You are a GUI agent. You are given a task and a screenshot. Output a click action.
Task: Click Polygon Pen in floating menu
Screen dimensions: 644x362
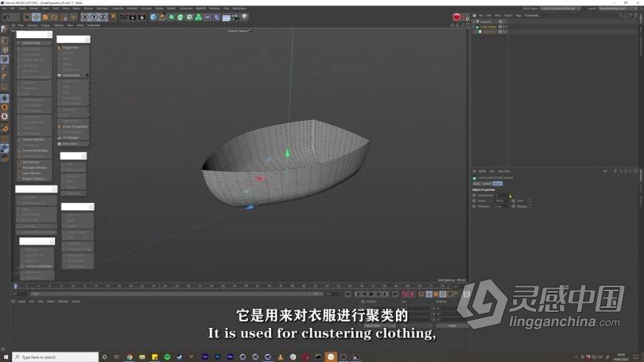click(x=71, y=48)
